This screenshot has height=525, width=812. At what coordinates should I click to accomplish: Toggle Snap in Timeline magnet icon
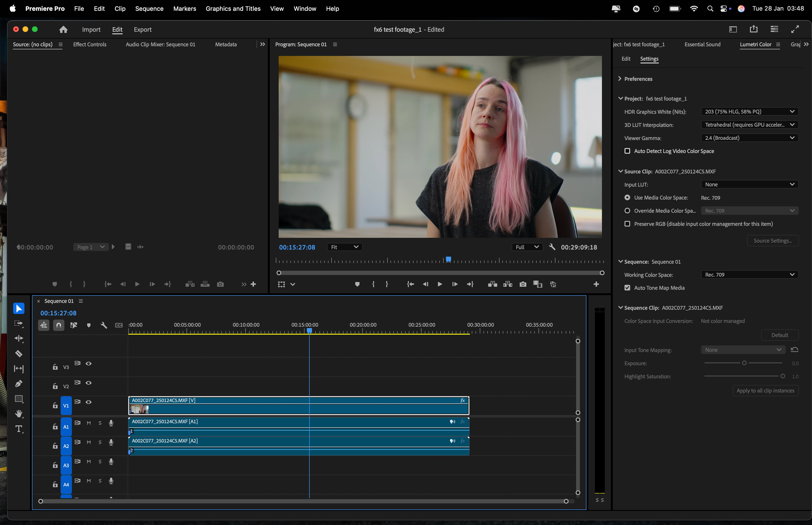(59, 325)
